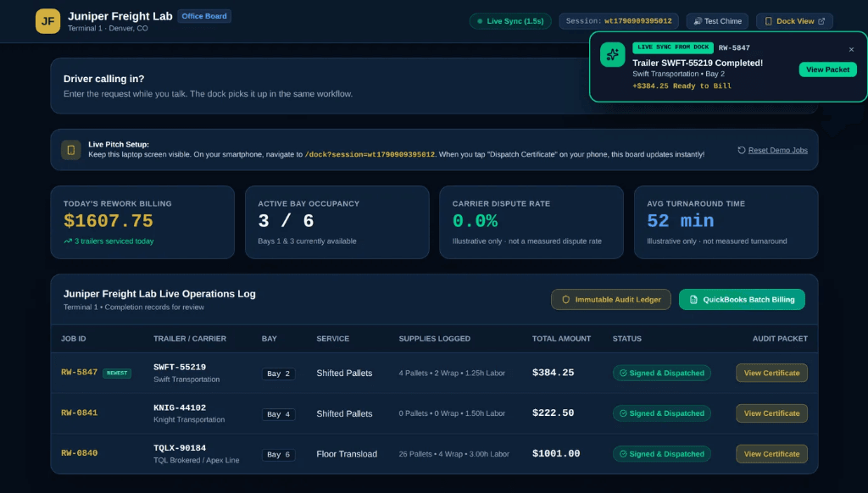This screenshot has height=493, width=868.
Task: View Certificate for job RW-5847
Action: (771, 373)
